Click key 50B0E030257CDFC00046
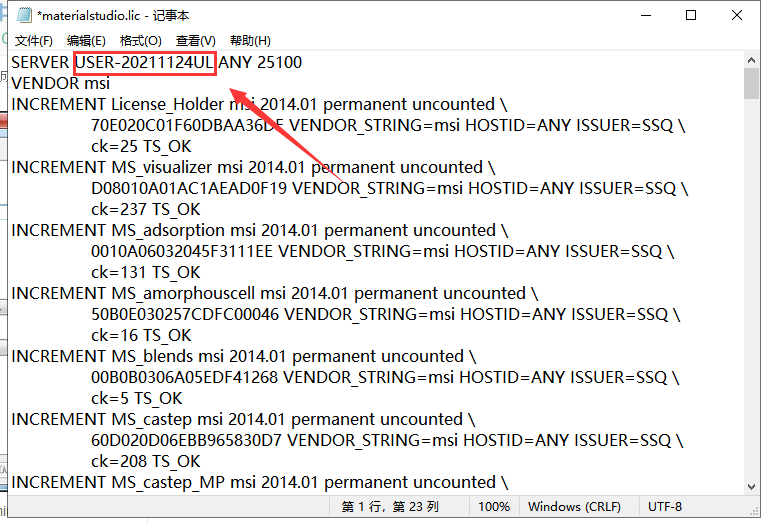Image resolution: width=768 pixels, height=525 pixels. coord(185,315)
